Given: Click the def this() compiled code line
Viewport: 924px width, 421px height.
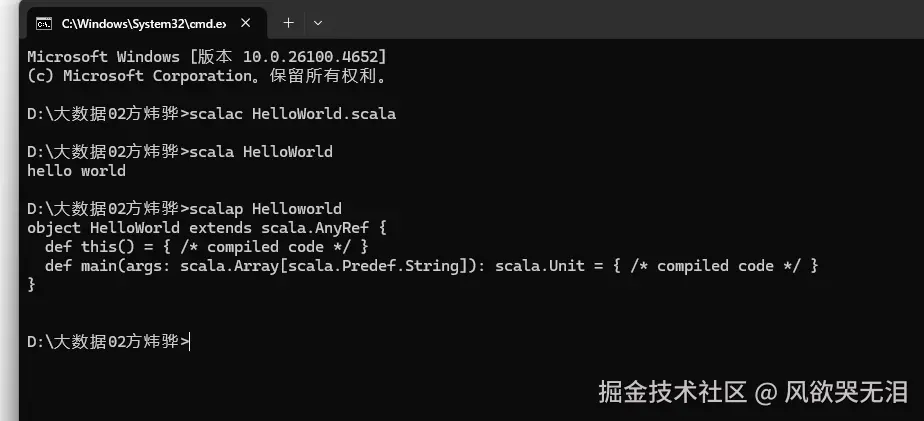Looking at the screenshot, I should 207,246.
